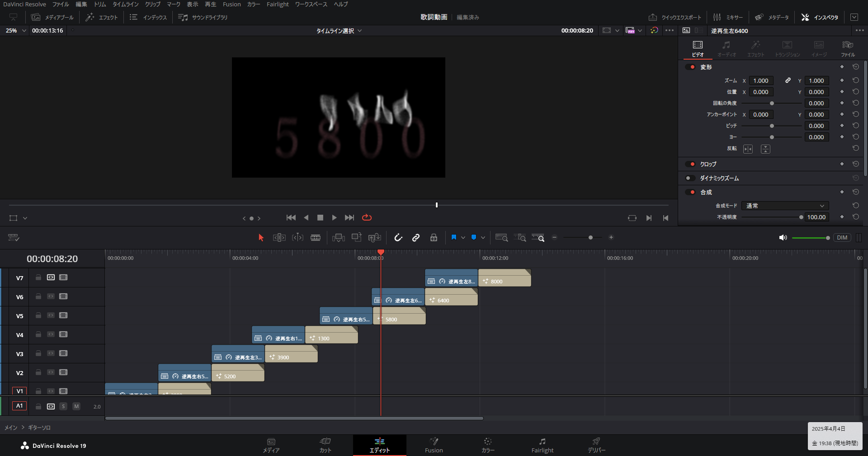Mute the A1 audio track
Viewport: 868px width, 456px height.
pos(76,406)
